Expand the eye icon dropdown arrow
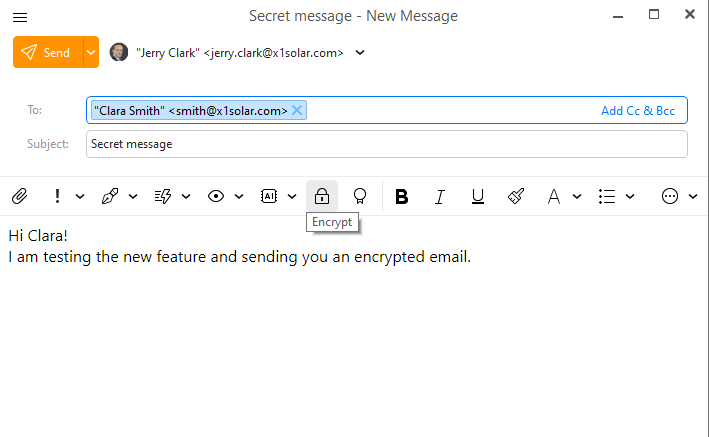 [239, 197]
